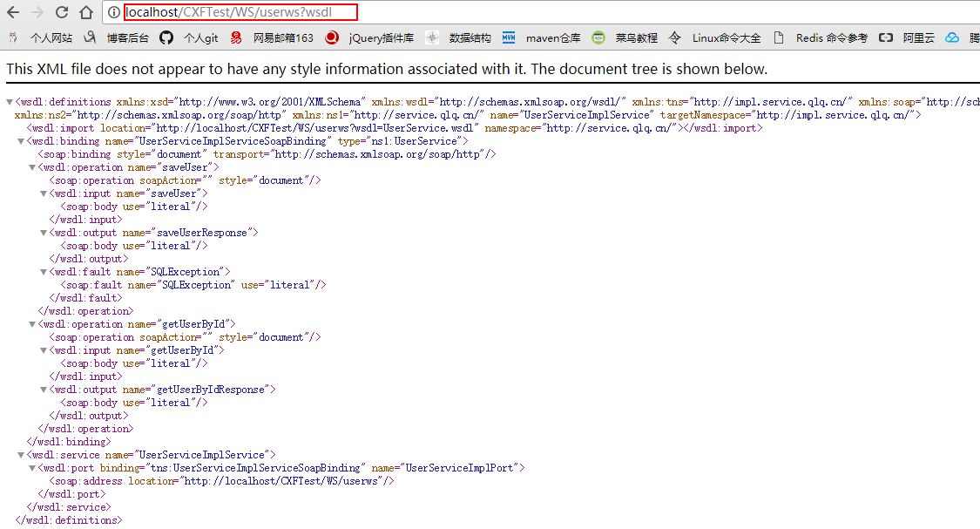Open the browser home page
The height and width of the screenshot is (529, 980).
pos(86,12)
